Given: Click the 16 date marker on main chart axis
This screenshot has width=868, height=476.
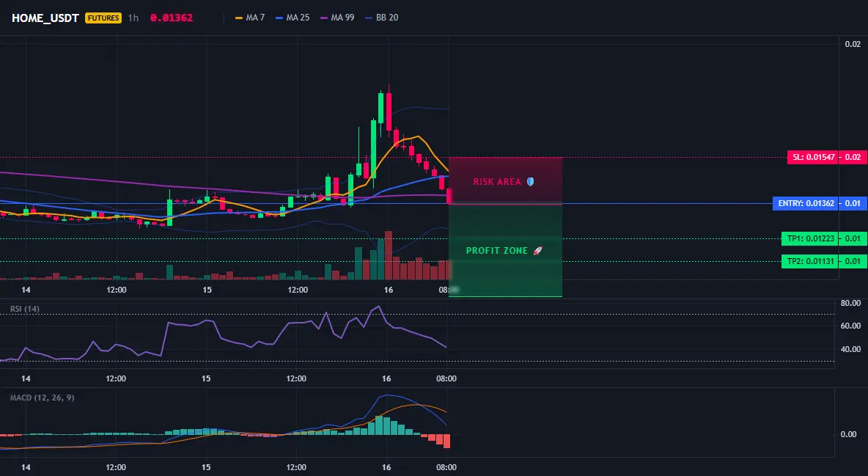Looking at the screenshot, I should click(389, 290).
